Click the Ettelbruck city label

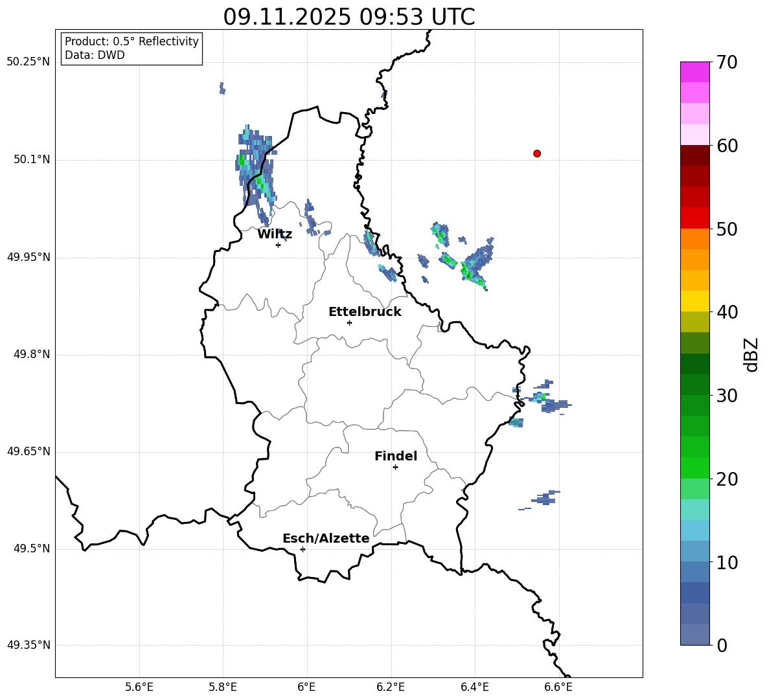point(365,311)
